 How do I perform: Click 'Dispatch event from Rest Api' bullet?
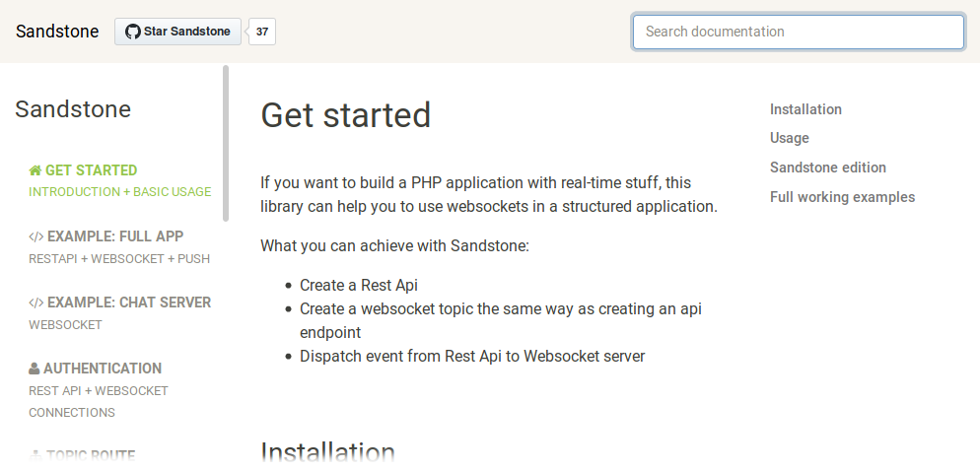472,357
